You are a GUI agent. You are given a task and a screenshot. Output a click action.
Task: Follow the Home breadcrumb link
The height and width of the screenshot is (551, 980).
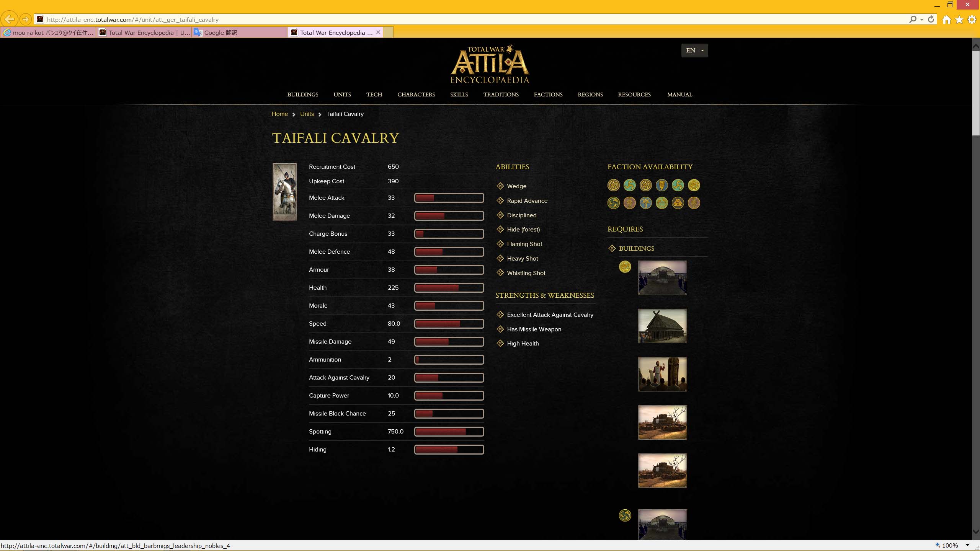coord(279,114)
